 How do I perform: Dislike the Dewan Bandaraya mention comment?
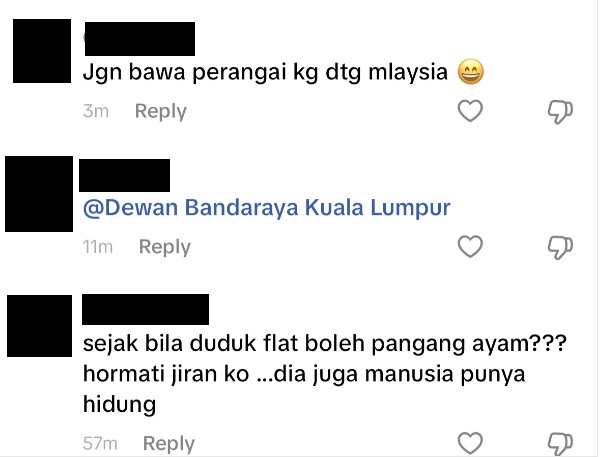coord(560,248)
